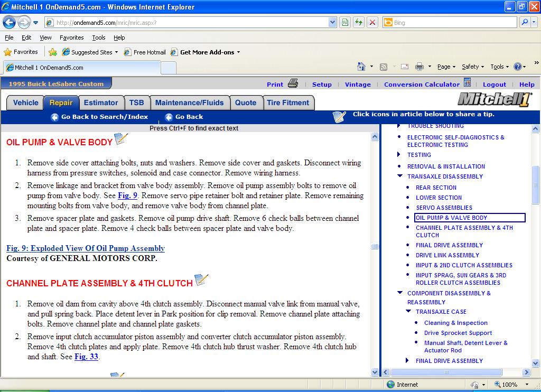
Task: Open the Page dropdown menu
Action: 446,67
